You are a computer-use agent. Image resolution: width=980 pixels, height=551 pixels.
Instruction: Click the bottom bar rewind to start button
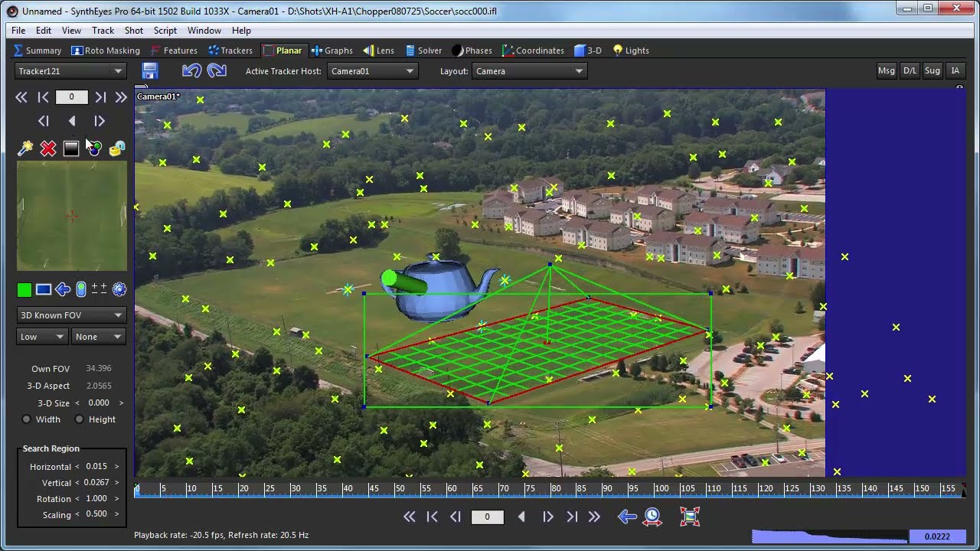[410, 517]
